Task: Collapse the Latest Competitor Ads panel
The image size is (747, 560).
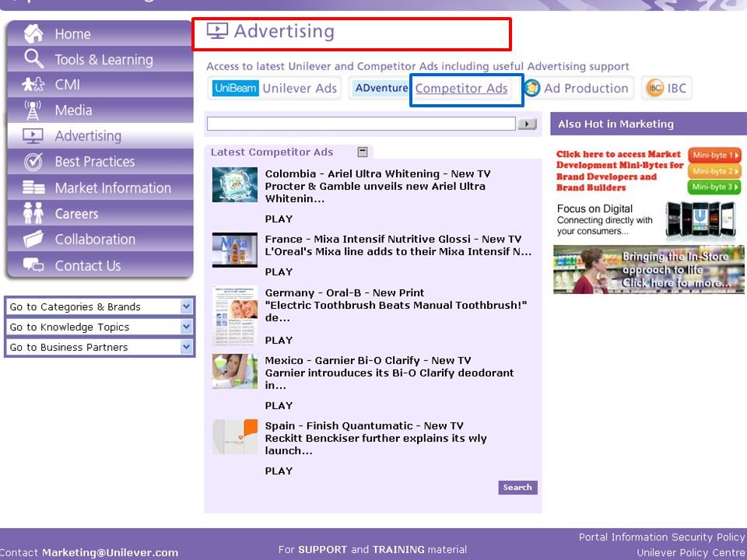Action: pyautogui.click(x=363, y=152)
